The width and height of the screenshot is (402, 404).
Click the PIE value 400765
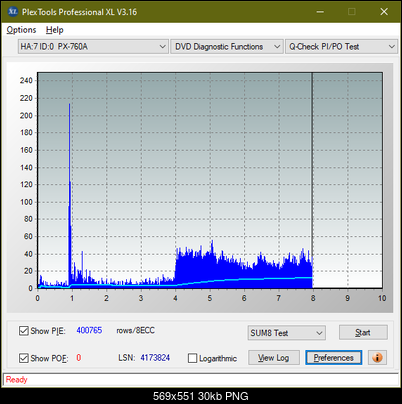pos(89,330)
